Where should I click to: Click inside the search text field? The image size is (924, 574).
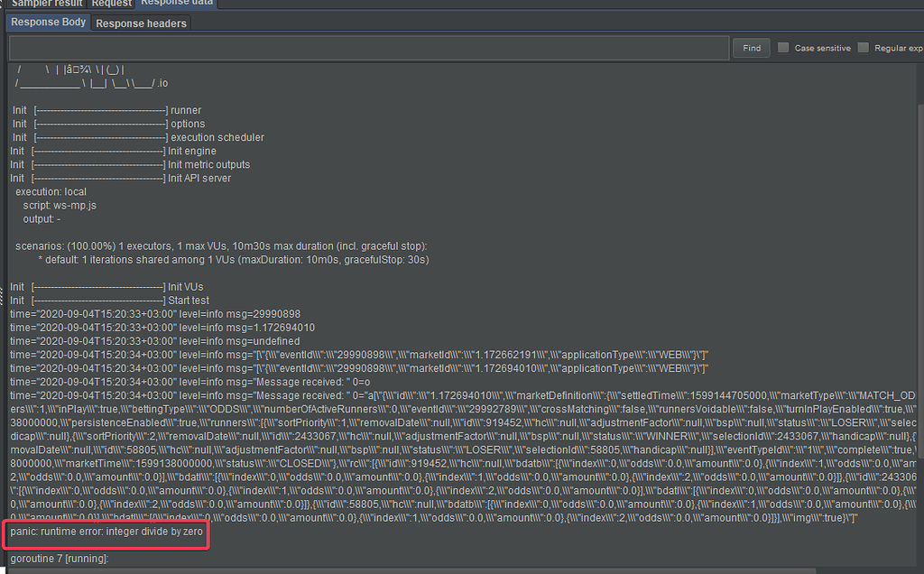click(361, 48)
